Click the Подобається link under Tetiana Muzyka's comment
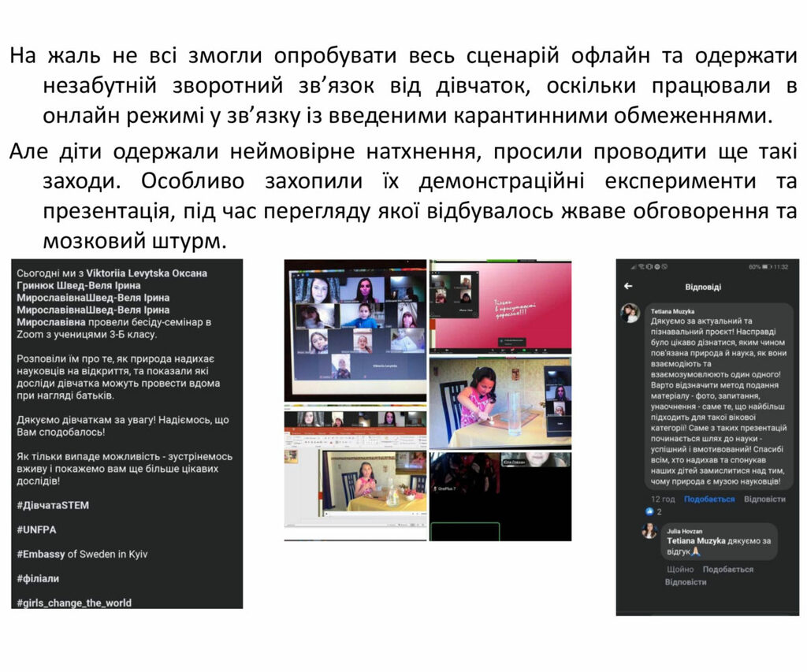This screenshot has height=672, width=807. 708,499
